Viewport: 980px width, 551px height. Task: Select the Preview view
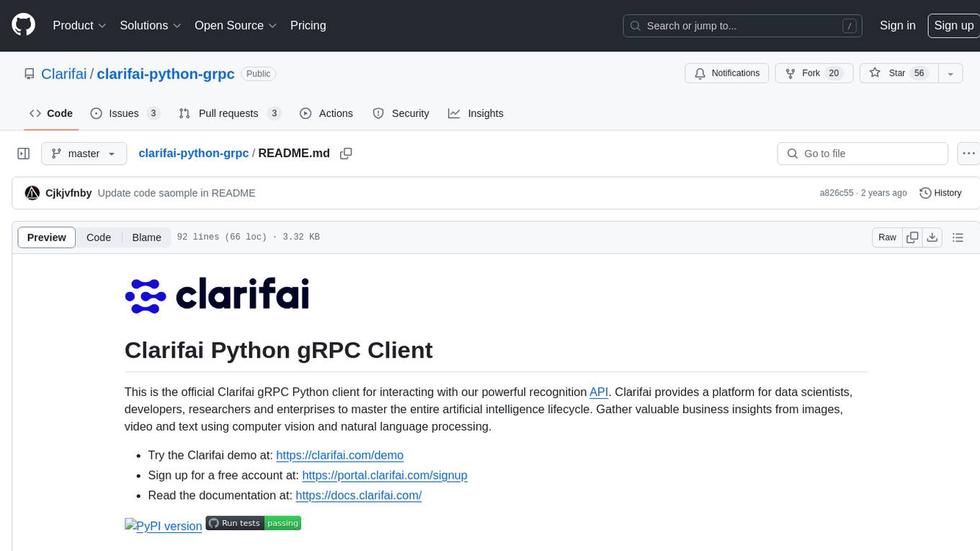click(47, 237)
